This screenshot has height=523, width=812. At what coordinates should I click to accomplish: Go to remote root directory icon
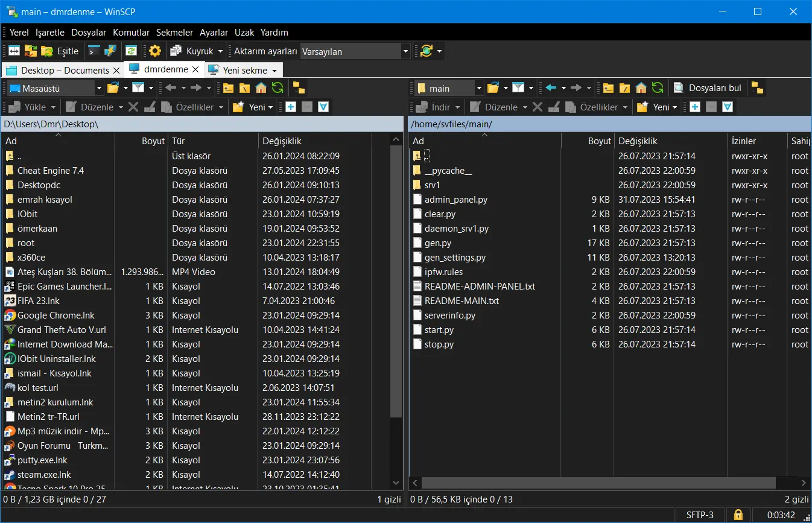[x=624, y=88]
